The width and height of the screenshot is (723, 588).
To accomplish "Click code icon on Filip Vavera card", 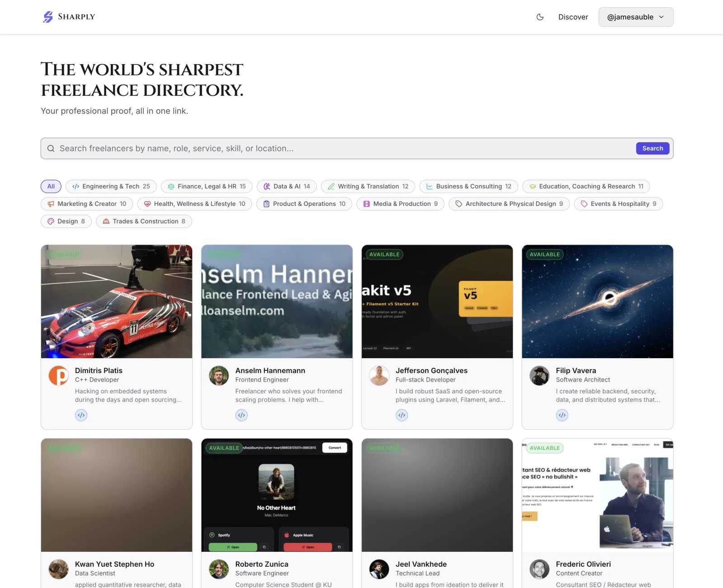I will click(562, 415).
